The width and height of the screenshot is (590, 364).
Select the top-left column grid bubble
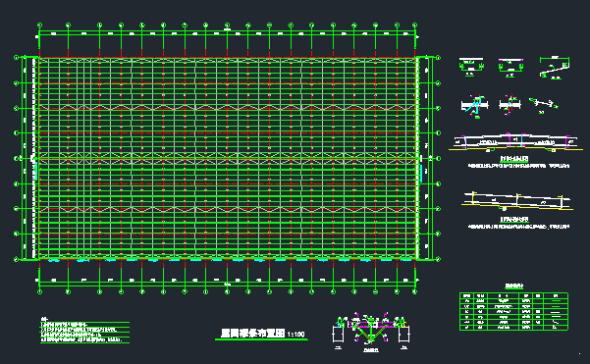click(x=40, y=26)
